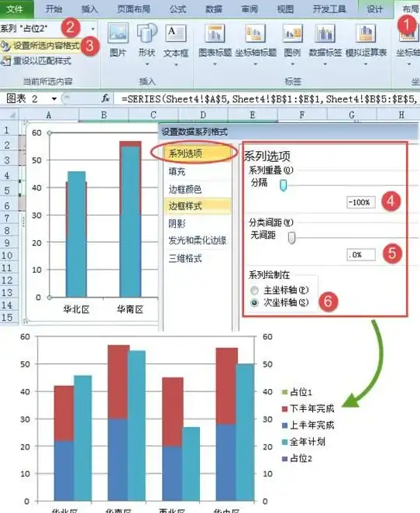Click the 占位1 legend entry
This screenshot has width=420, height=513.
[x=298, y=392]
